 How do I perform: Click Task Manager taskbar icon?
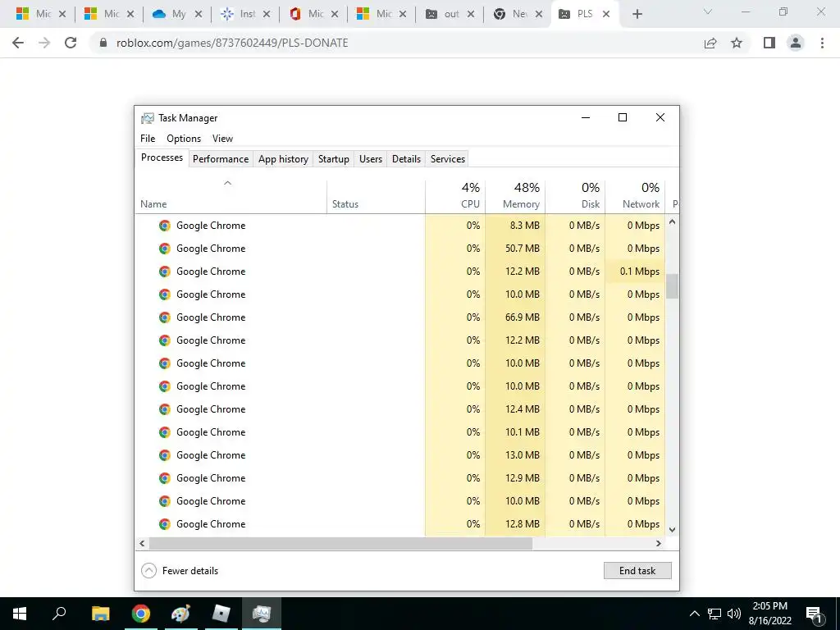point(261,614)
